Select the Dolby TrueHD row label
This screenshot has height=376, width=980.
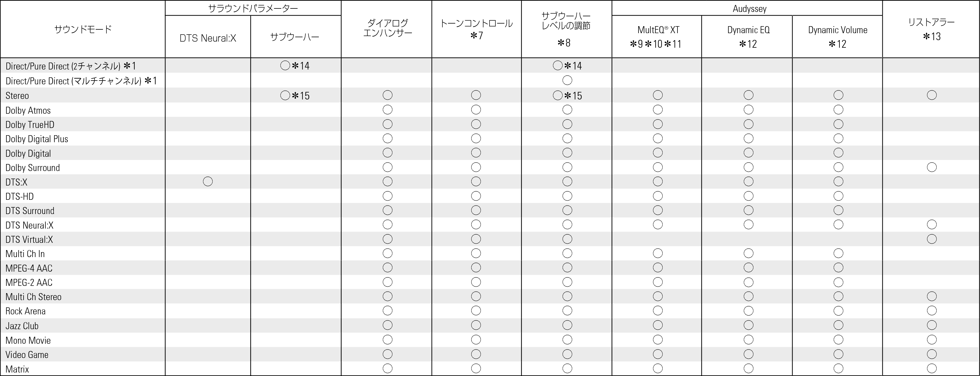30,125
